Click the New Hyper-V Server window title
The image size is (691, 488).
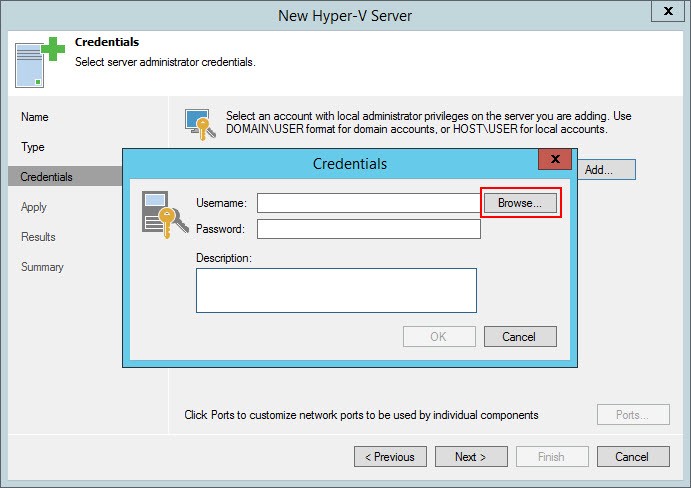[345, 16]
